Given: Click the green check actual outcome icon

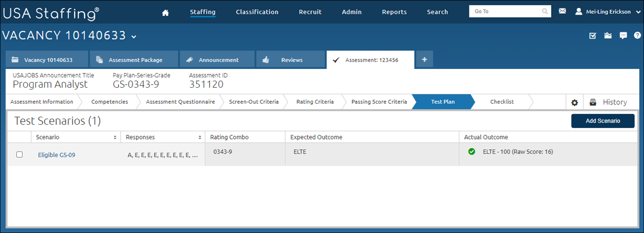Looking at the screenshot, I should click(472, 152).
